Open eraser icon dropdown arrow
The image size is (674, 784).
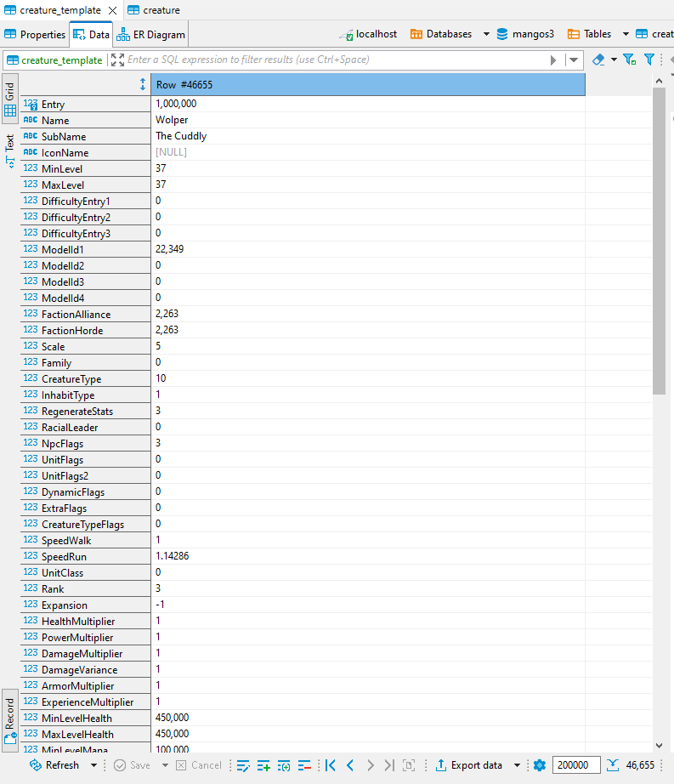coord(614,60)
